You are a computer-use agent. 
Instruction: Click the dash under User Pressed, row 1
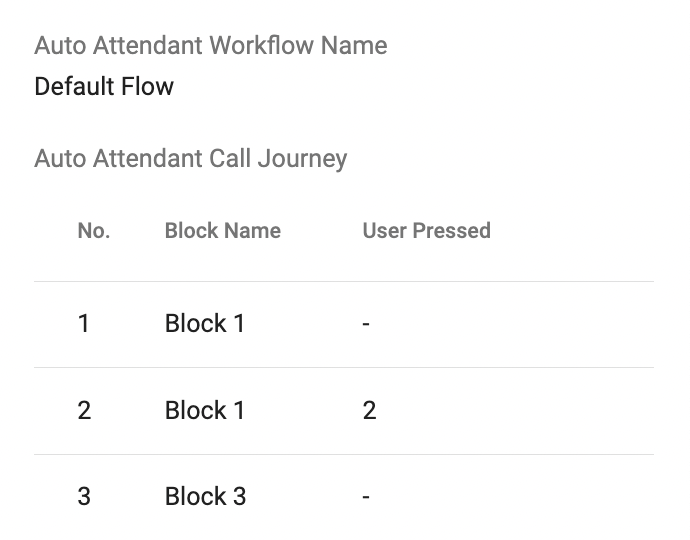tap(366, 325)
